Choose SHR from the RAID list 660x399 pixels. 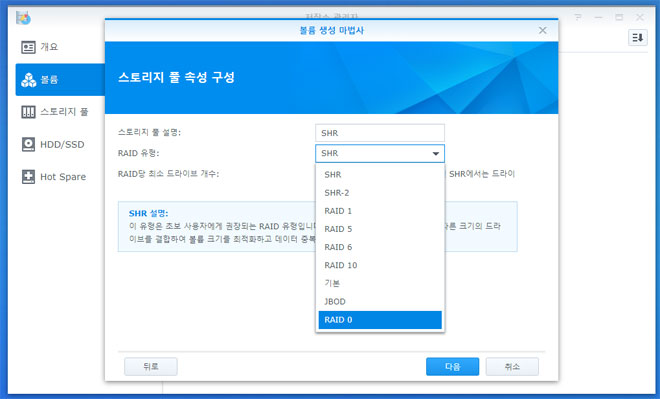pyautogui.click(x=380, y=175)
